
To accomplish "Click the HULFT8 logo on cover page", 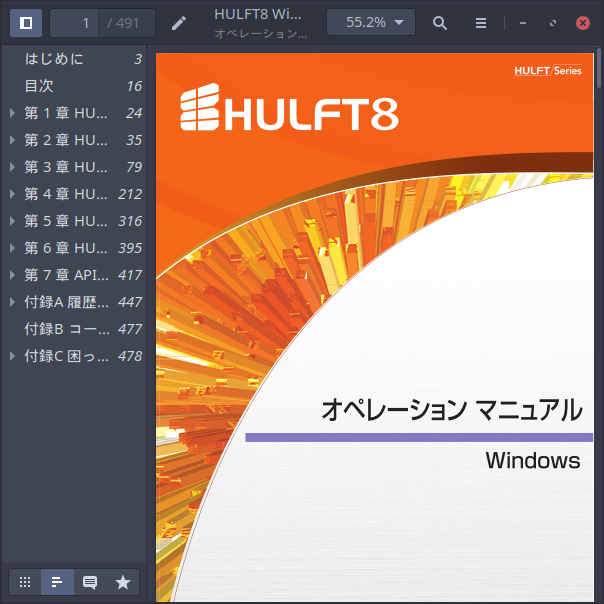I will coord(289,108).
